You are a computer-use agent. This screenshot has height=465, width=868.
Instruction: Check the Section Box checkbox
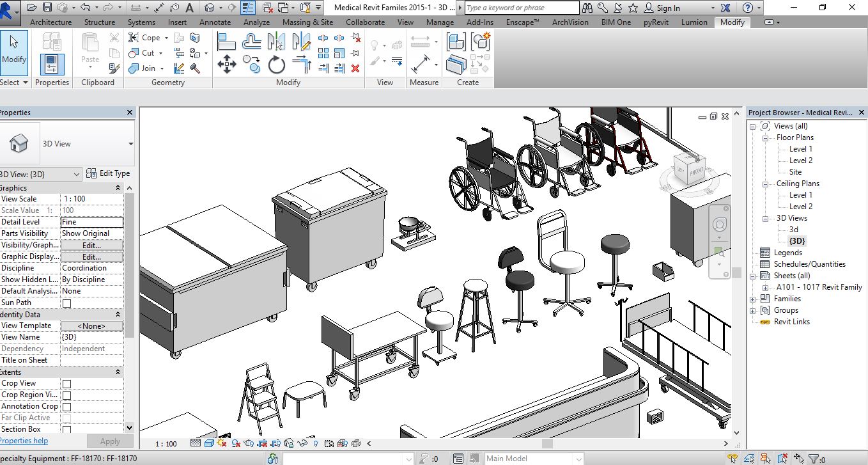pyautogui.click(x=66, y=430)
